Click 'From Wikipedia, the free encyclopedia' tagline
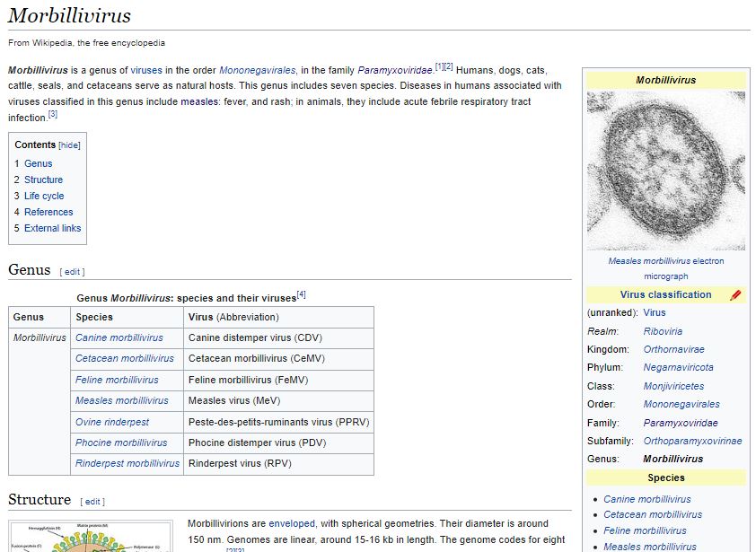Screen dimensions: 756x552 pyautogui.click(x=86, y=43)
